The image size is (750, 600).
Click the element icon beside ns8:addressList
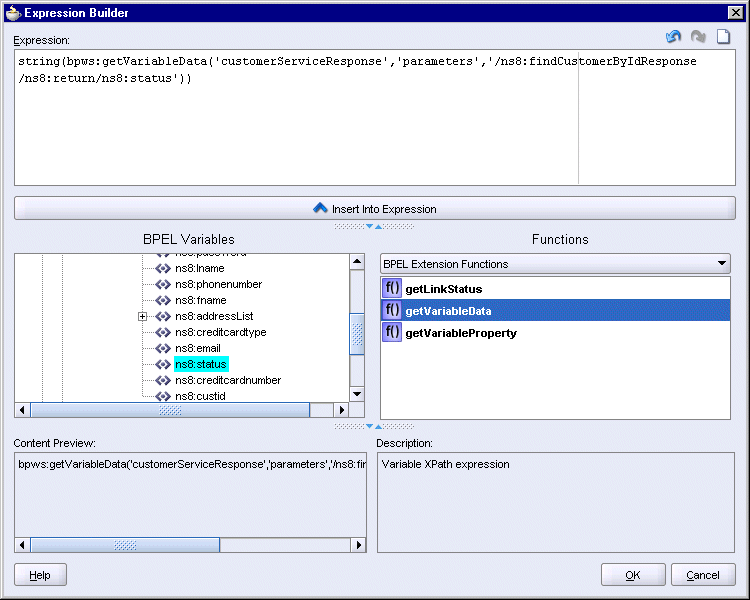[x=163, y=316]
